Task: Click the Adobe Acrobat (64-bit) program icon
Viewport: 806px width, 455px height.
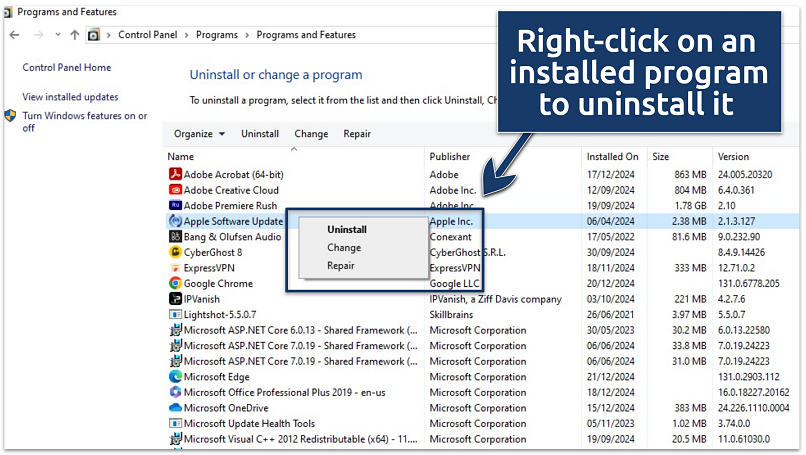Action: [176, 174]
